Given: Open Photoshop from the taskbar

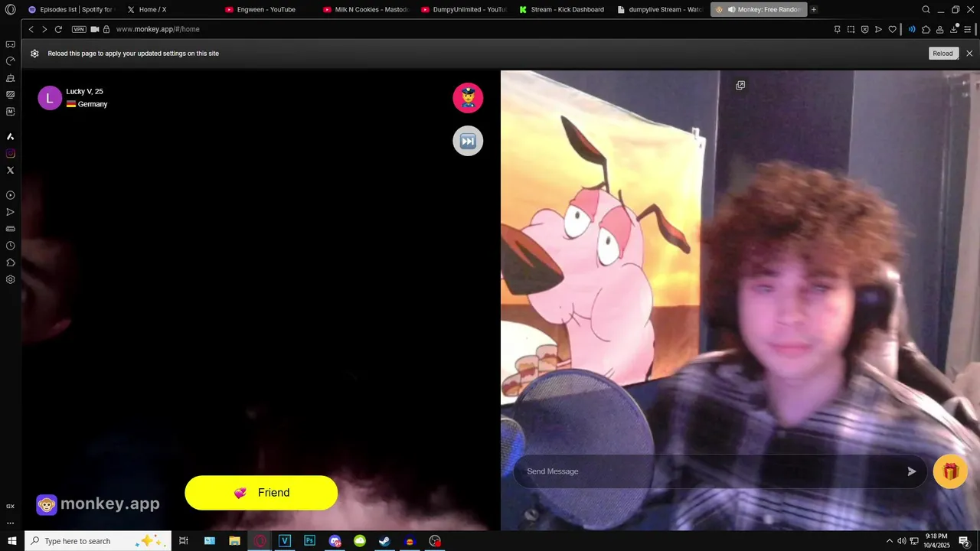Looking at the screenshot, I should (x=309, y=541).
